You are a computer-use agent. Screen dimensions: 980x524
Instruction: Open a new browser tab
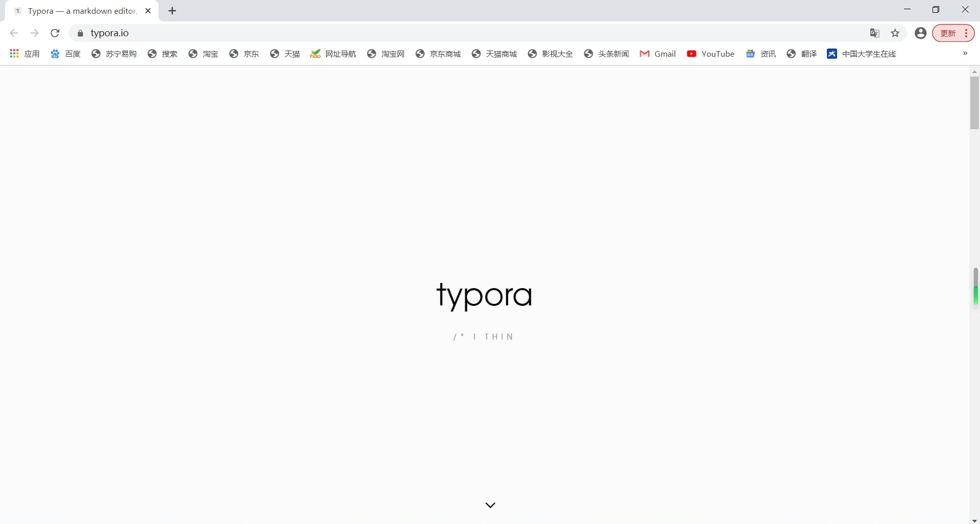(x=172, y=10)
